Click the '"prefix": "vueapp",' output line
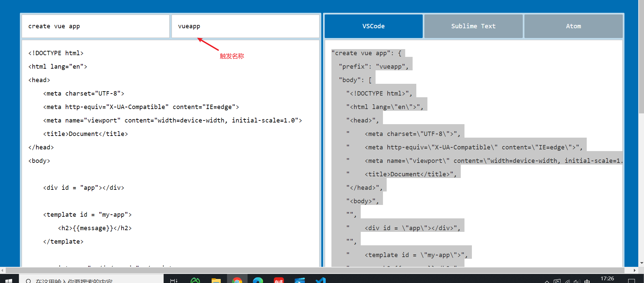 374,67
